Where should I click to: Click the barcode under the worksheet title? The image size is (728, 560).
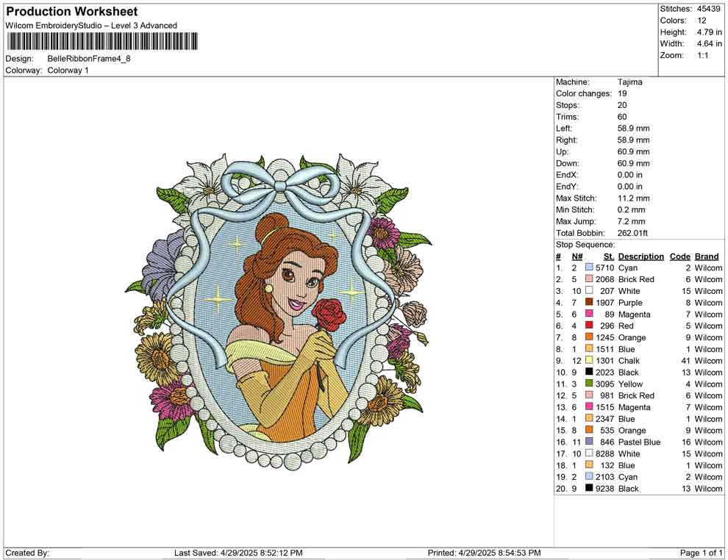pyautogui.click(x=101, y=41)
